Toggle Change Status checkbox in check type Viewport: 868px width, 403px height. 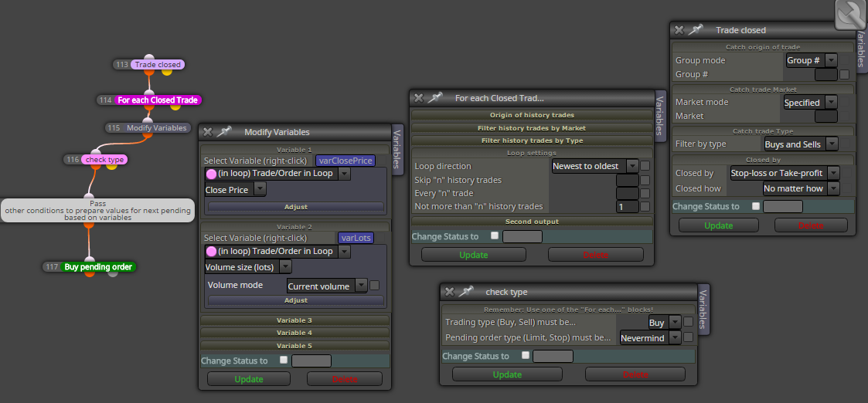(x=526, y=355)
